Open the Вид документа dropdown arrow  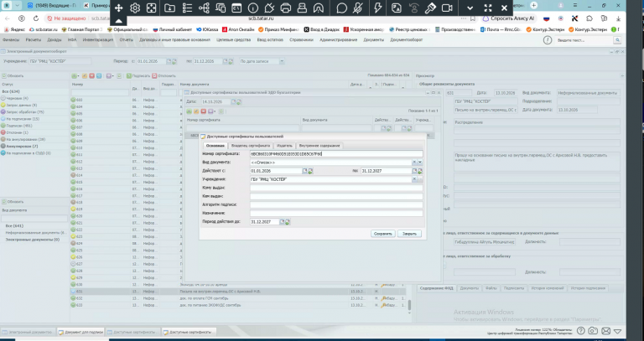click(420, 163)
